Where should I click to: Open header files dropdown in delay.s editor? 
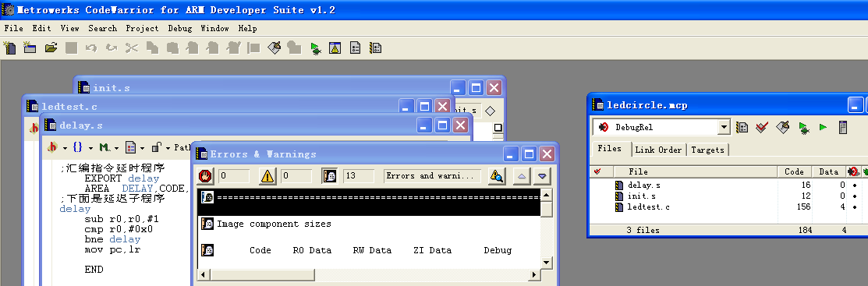pos(56,147)
